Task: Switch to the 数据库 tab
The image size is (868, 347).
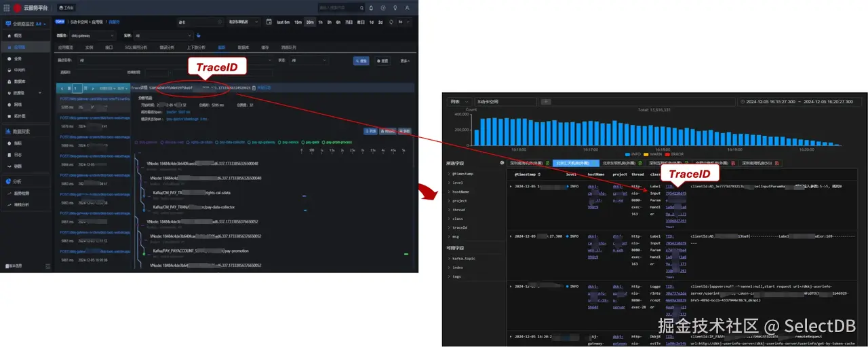Action: (x=243, y=48)
